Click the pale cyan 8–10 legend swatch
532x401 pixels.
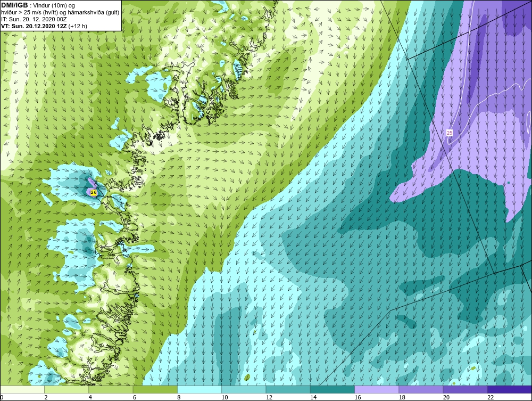click(199, 389)
